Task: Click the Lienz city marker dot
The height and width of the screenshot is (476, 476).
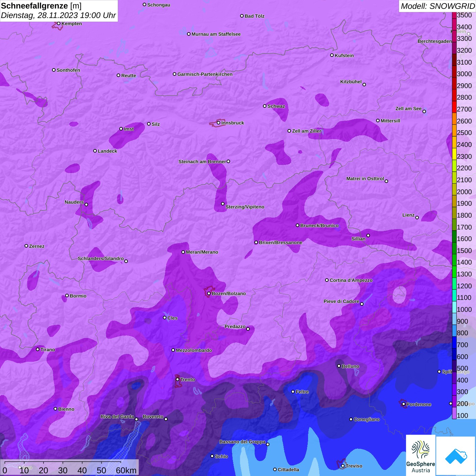Action: pos(417,218)
